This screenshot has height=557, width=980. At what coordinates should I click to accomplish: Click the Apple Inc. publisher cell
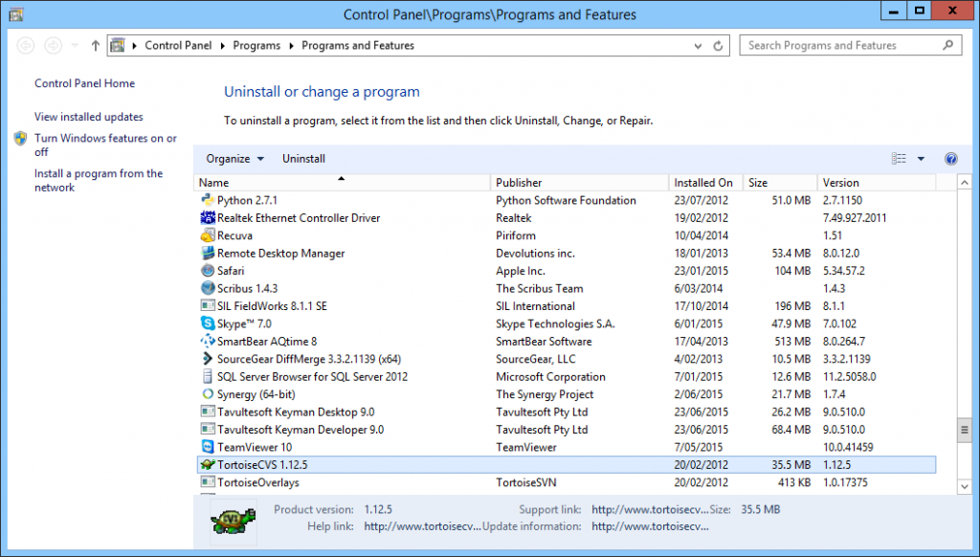click(x=521, y=271)
